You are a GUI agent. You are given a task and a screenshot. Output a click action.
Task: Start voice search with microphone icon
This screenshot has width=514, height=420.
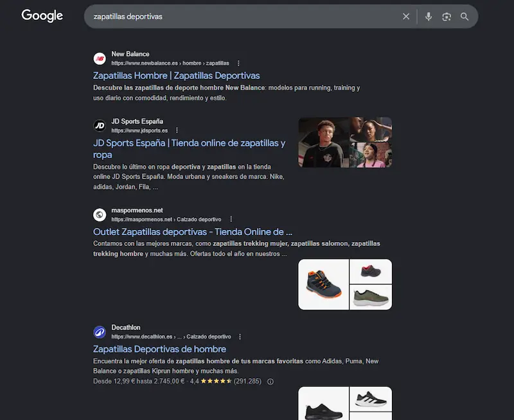(429, 17)
